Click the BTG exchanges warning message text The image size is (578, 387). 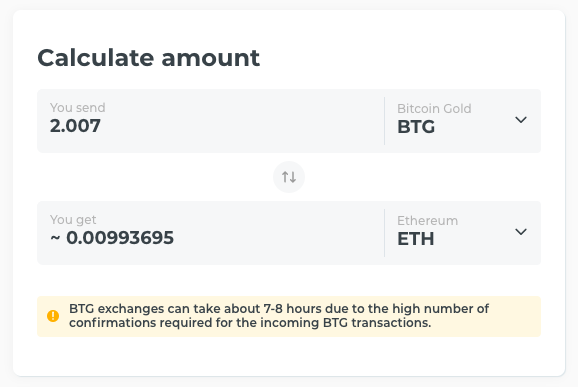pos(279,315)
